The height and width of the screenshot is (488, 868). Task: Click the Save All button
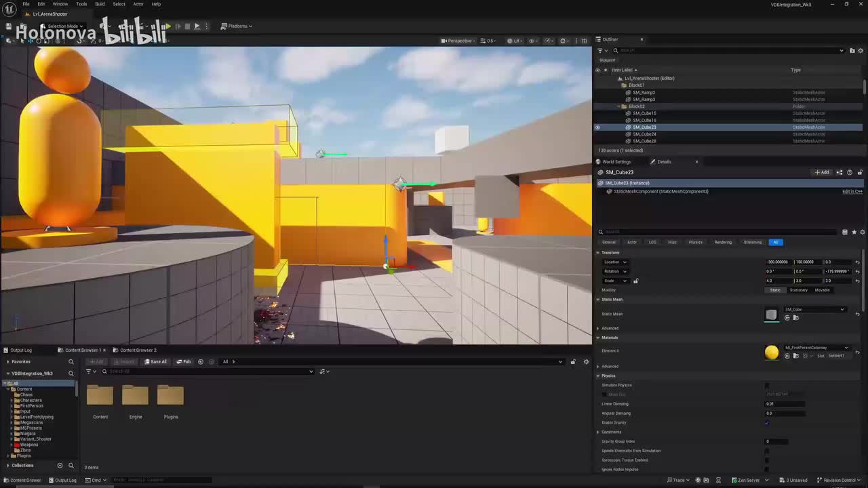155,362
